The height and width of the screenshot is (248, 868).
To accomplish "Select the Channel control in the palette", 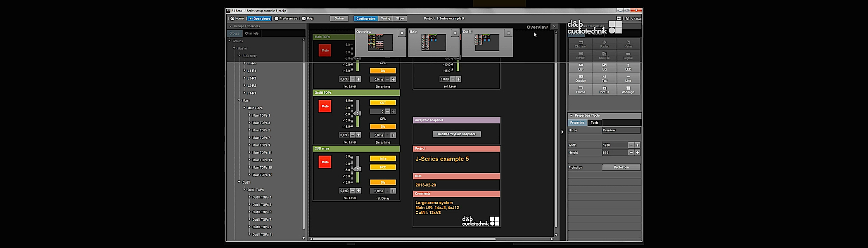I will (x=581, y=44).
